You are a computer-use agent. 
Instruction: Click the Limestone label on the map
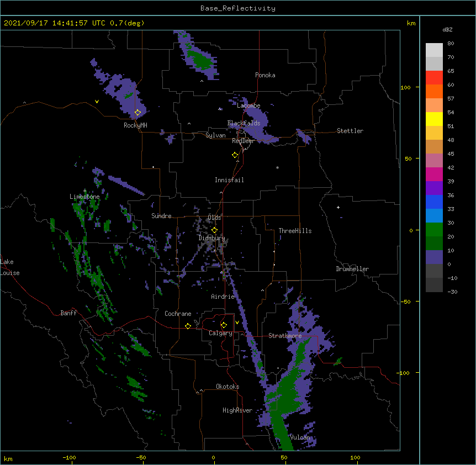(84, 197)
